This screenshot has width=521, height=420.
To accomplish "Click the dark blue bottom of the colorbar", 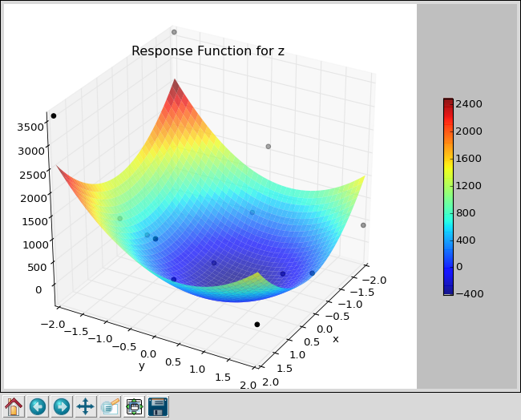I will pos(448,291).
